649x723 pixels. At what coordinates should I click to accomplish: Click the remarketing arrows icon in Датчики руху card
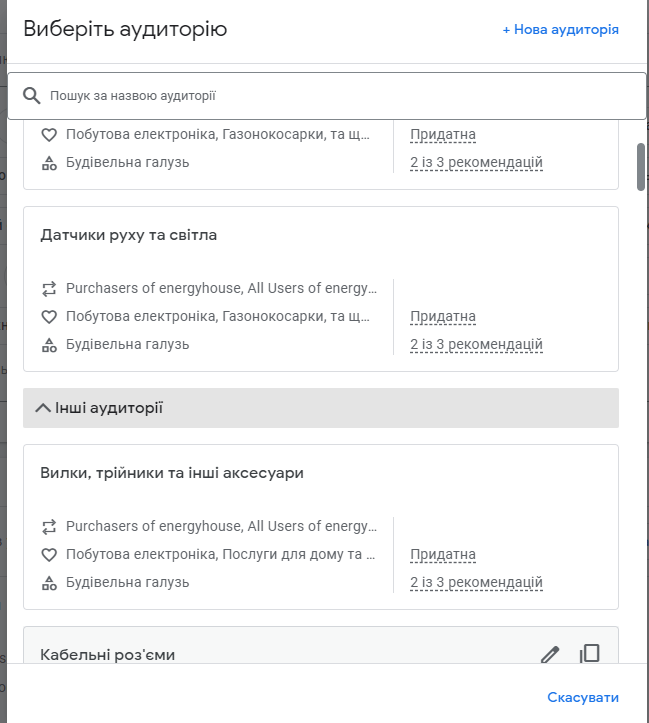(x=49, y=289)
